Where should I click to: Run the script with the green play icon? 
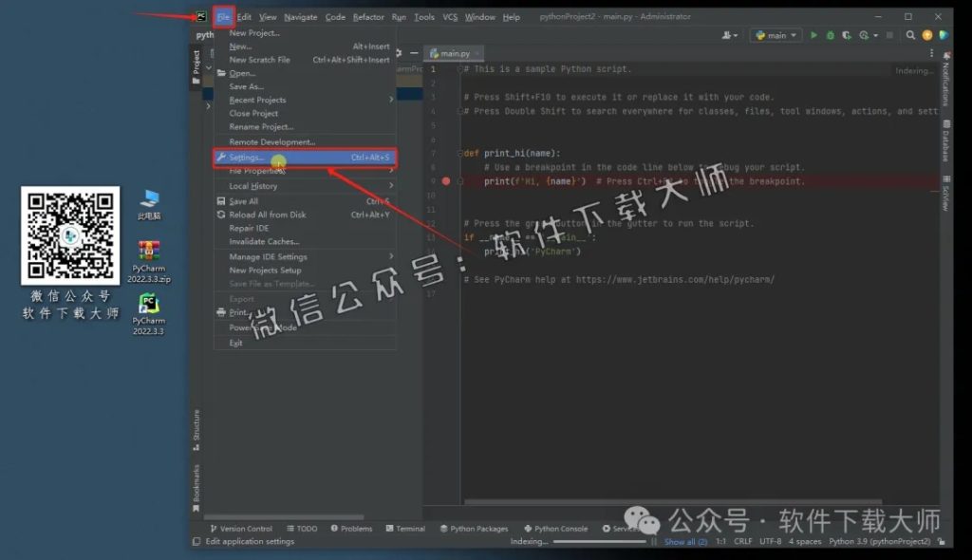pos(813,34)
